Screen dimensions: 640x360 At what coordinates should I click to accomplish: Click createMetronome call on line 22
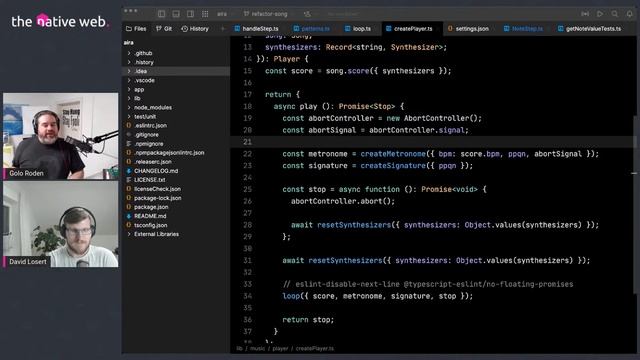pyautogui.click(x=393, y=154)
